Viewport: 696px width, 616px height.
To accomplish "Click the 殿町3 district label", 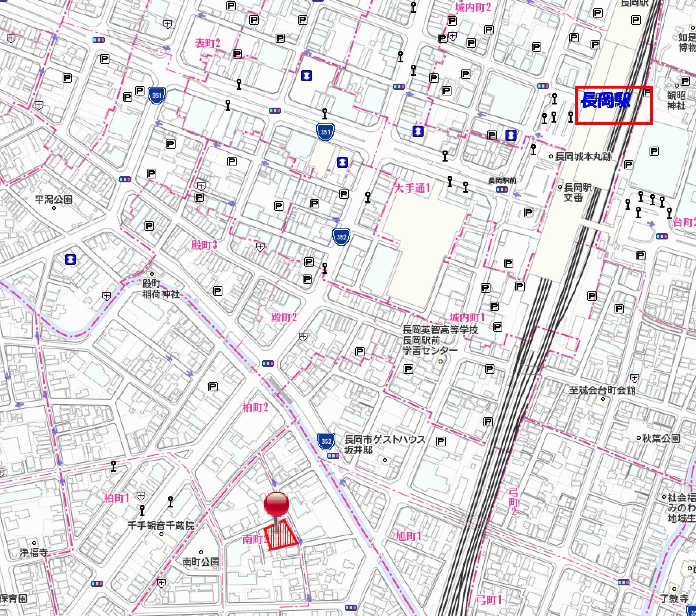I will (x=204, y=245).
